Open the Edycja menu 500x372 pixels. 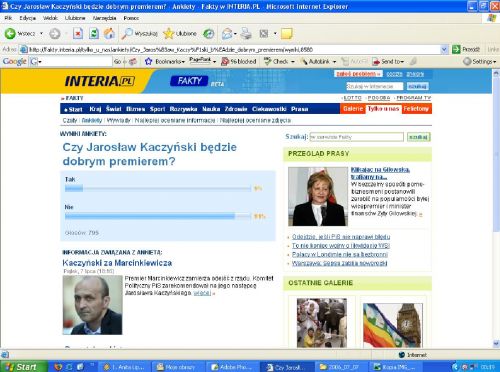[27, 18]
